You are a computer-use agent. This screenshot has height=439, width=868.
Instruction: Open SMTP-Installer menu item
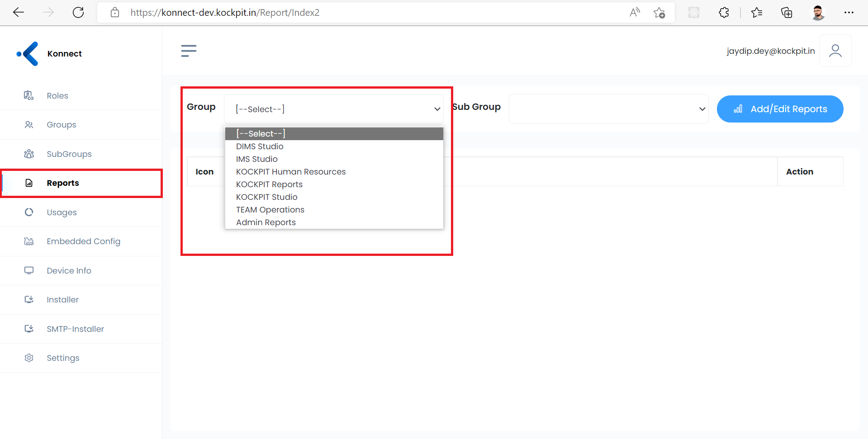pyautogui.click(x=81, y=329)
